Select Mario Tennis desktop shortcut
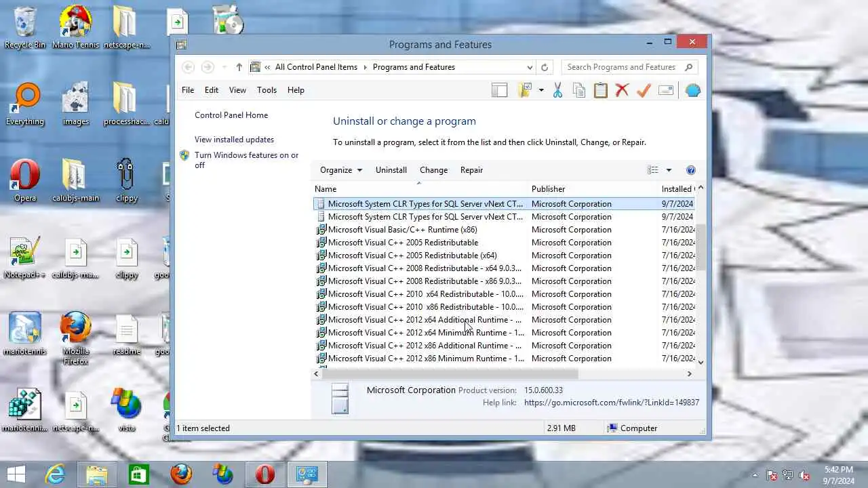 [75, 28]
